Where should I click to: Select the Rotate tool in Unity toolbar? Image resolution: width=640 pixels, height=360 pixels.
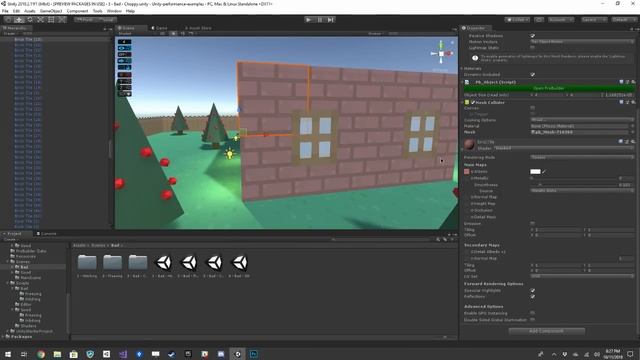(x=30, y=20)
